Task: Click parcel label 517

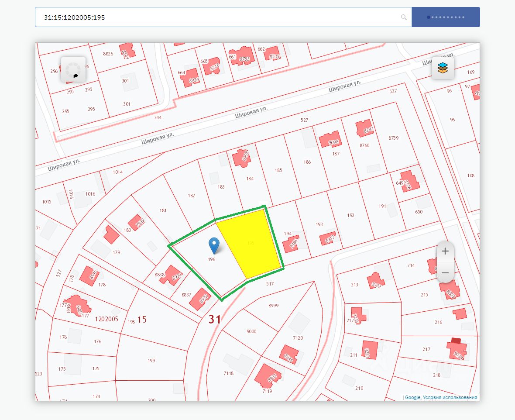Action: point(270,284)
